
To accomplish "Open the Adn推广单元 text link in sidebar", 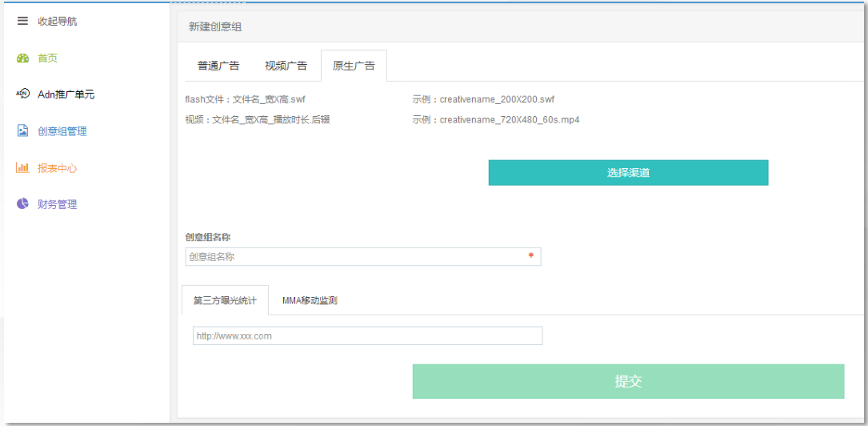I will (x=66, y=94).
